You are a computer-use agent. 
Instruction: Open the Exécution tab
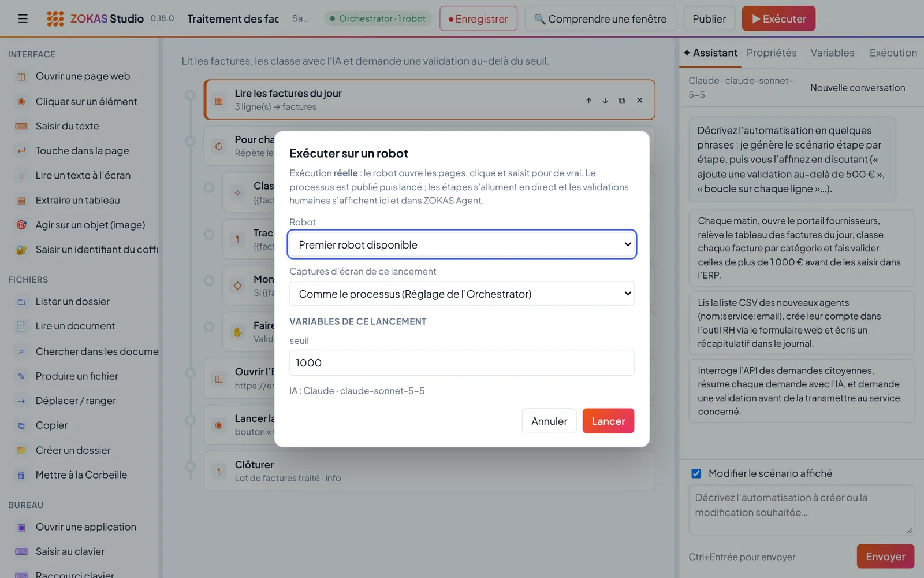[x=893, y=53]
